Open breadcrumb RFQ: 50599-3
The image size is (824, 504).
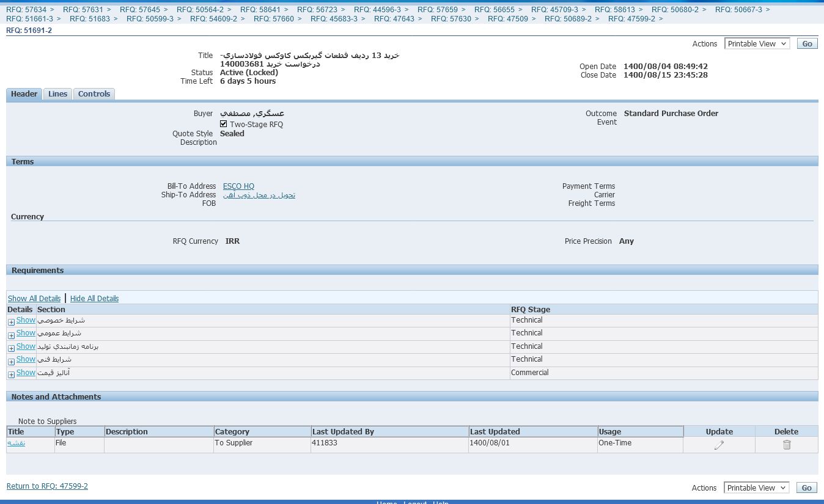pos(150,19)
